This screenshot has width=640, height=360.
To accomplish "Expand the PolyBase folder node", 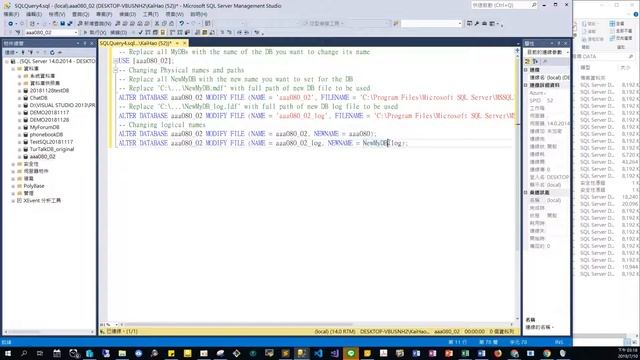I will [x=13, y=186].
